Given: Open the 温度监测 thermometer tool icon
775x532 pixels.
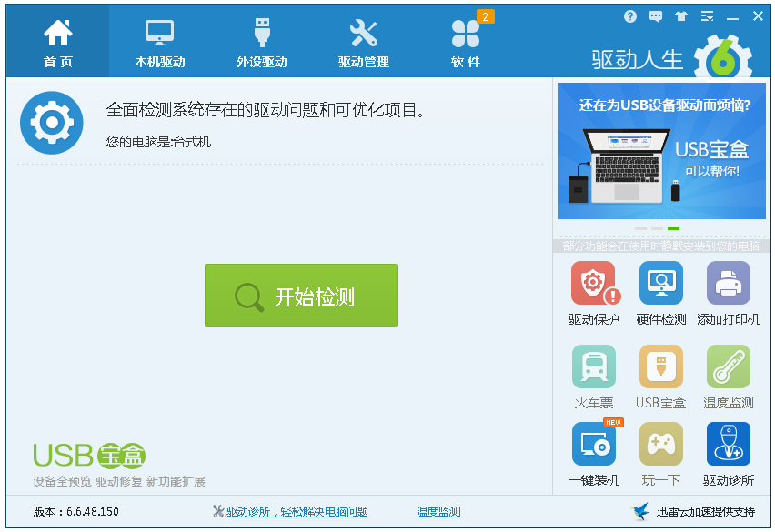Looking at the screenshot, I should (728, 366).
